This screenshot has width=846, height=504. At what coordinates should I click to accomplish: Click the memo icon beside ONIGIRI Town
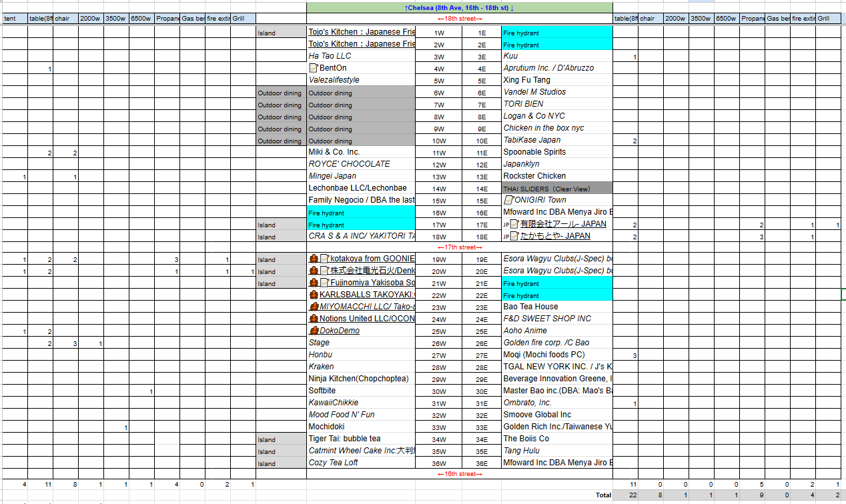pyautogui.click(x=509, y=200)
